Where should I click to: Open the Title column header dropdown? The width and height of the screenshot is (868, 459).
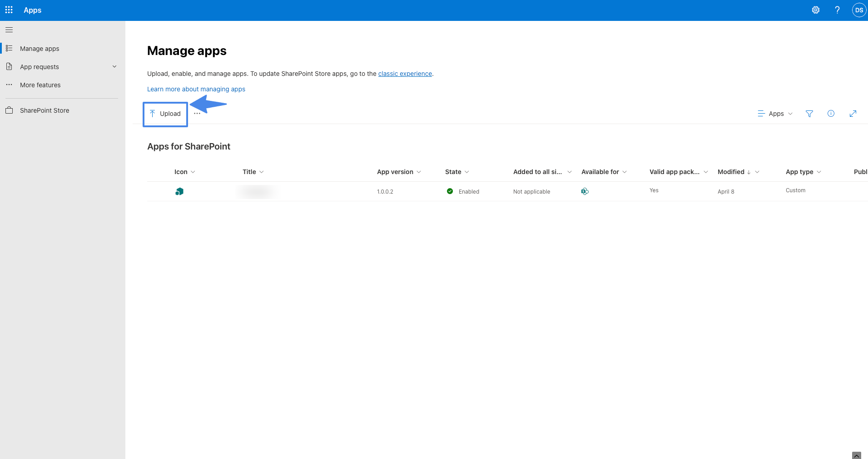click(x=253, y=172)
